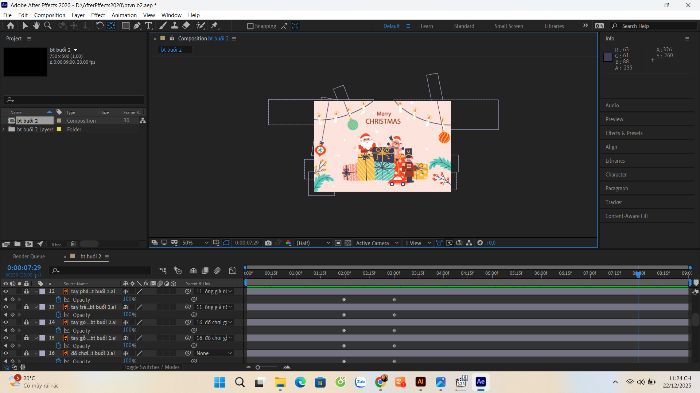Click the interpret footage icon in Project panel
The width and height of the screenshot is (700, 393).
click(x=6, y=244)
